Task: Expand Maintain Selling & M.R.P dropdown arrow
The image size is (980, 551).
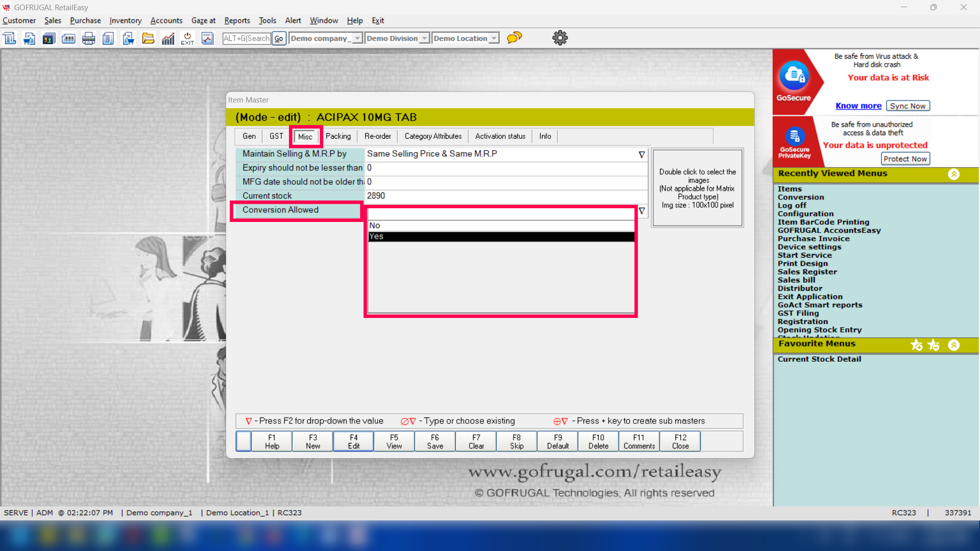Action: [642, 155]
